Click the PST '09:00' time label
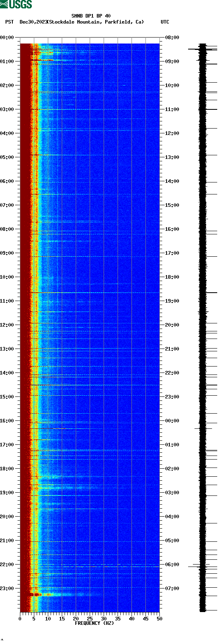This screenshot has height=644, width=220. [x=7, y=253]
